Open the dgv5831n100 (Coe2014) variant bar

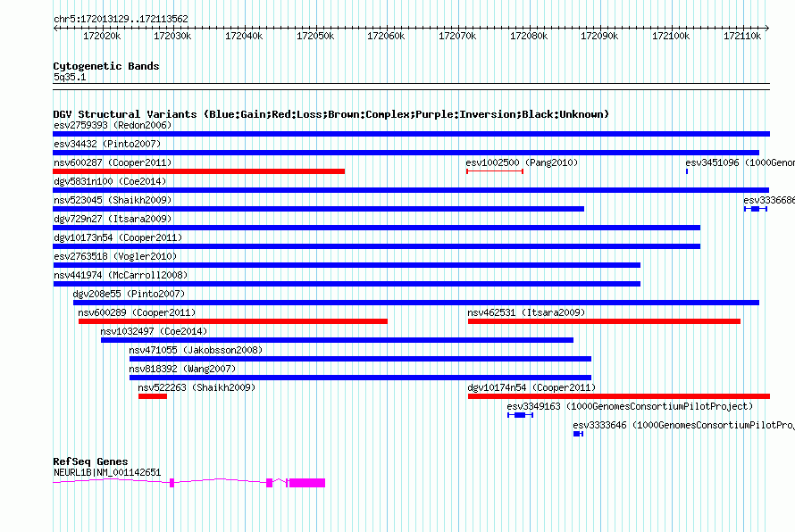click(x=411, y=190)
